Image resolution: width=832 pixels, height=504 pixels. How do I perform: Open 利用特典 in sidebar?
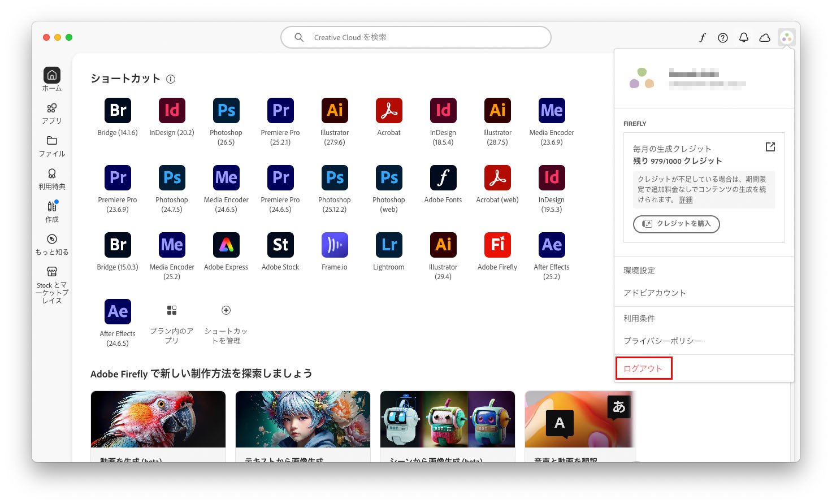(52, 179)
